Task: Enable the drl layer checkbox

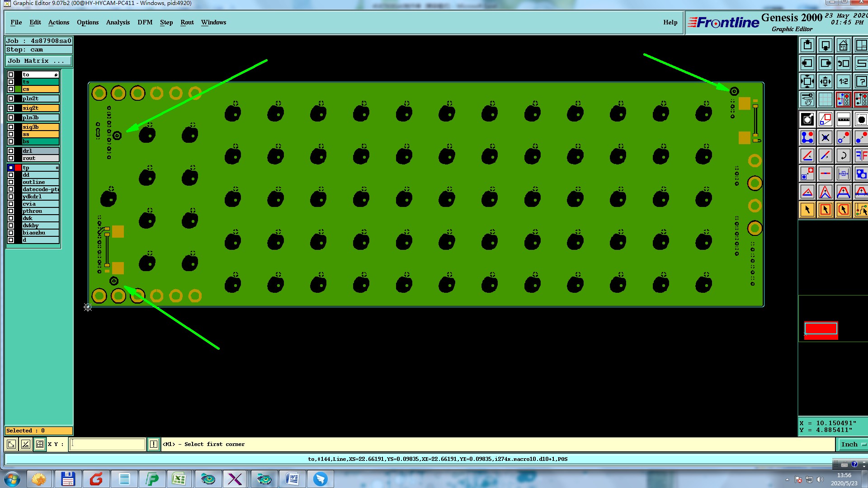Action: pos(11,151)
